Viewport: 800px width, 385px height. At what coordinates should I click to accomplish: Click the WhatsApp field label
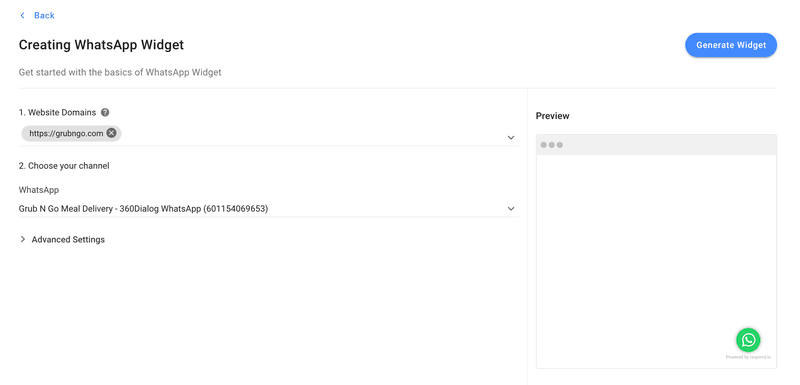click(x=39, y=190)
